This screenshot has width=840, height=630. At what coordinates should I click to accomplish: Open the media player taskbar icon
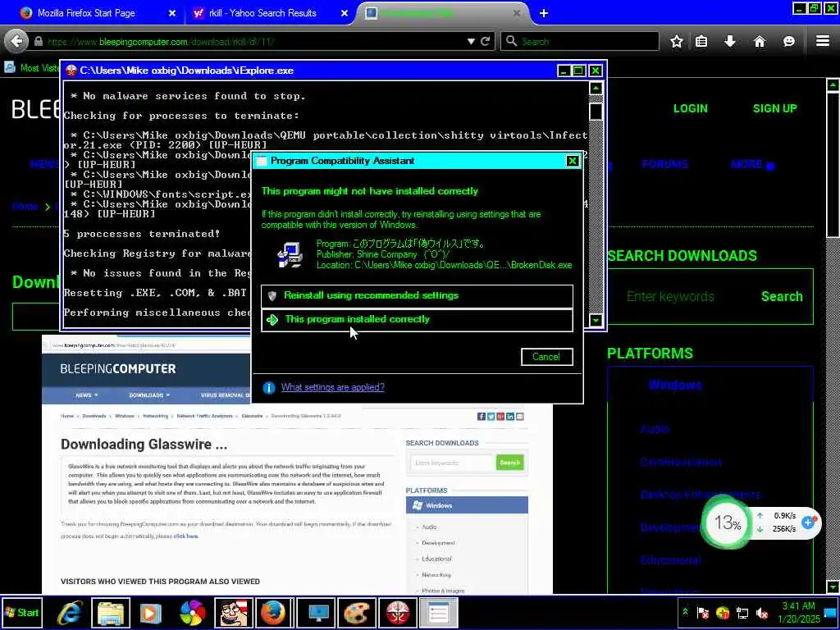point(151,612)
